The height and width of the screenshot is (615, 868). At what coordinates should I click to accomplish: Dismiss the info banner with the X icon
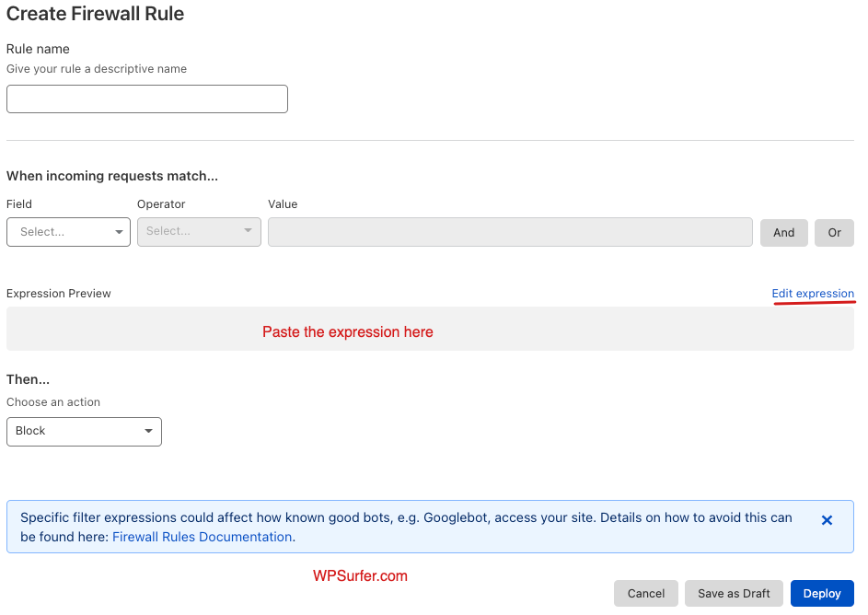pyautogui.click(x=827, y=520)
